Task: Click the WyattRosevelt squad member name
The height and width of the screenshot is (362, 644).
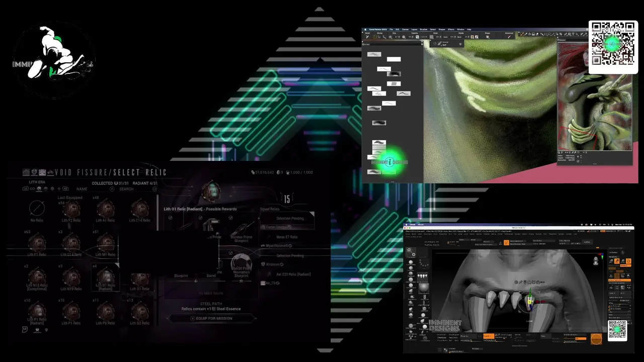Action: tap(277, 246)
